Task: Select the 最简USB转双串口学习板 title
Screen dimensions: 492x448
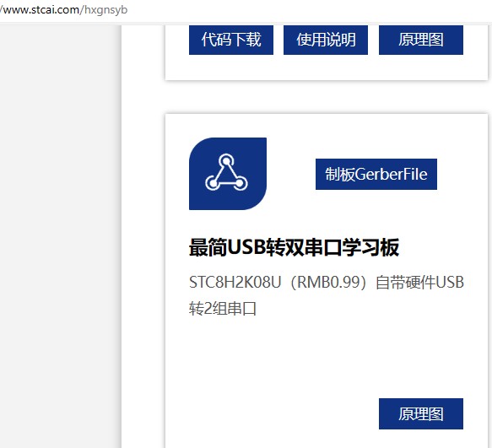Action: click(x=294, y=247)
